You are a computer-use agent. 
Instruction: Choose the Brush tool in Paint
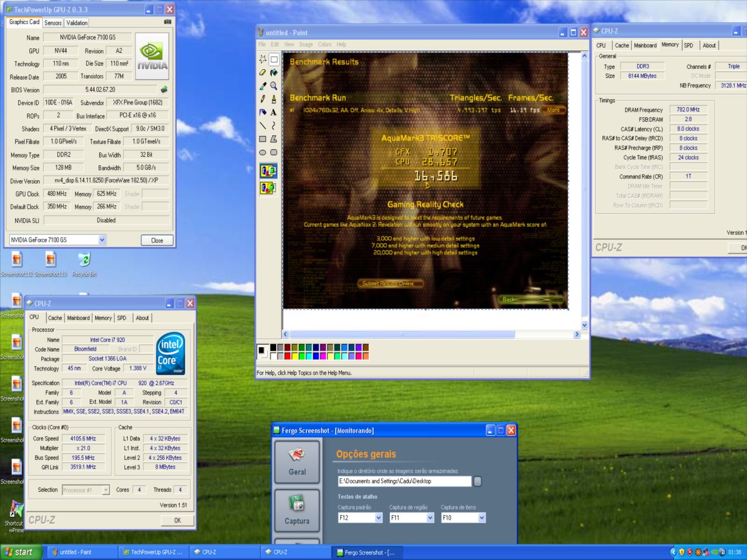point(274,99)
